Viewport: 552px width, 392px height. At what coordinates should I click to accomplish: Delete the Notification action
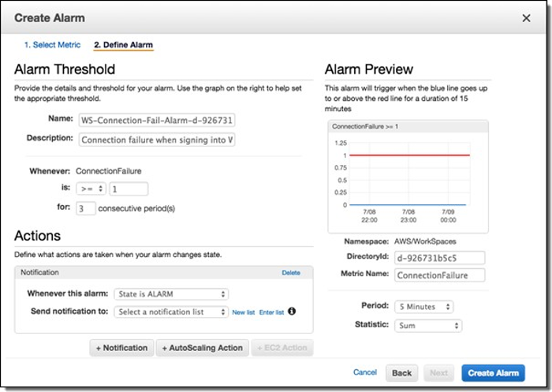[x=291, y=273]
